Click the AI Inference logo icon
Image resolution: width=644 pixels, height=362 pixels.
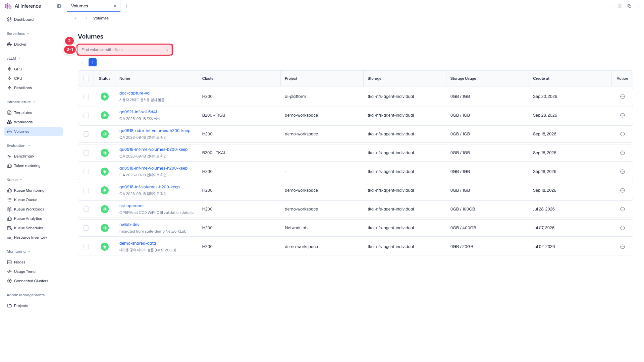point(8,6)
